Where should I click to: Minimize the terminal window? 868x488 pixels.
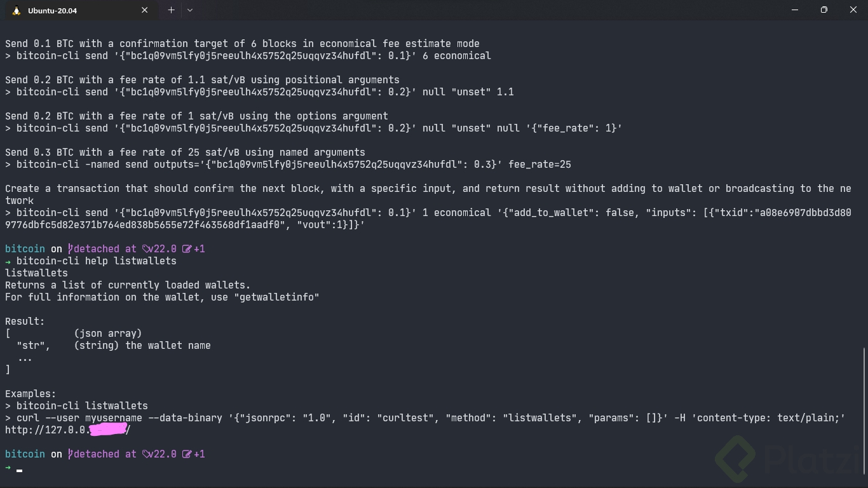click(x=795, y=10)
